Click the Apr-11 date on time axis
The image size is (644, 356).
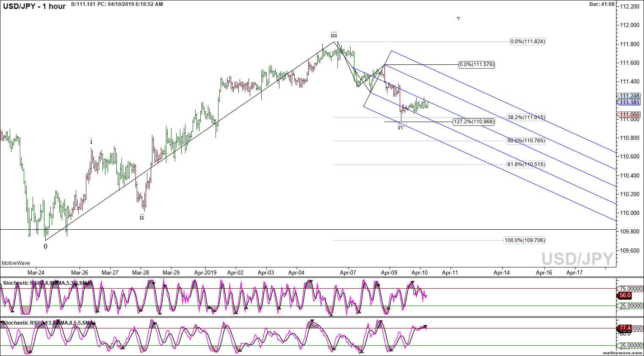[x=450, y=273]
